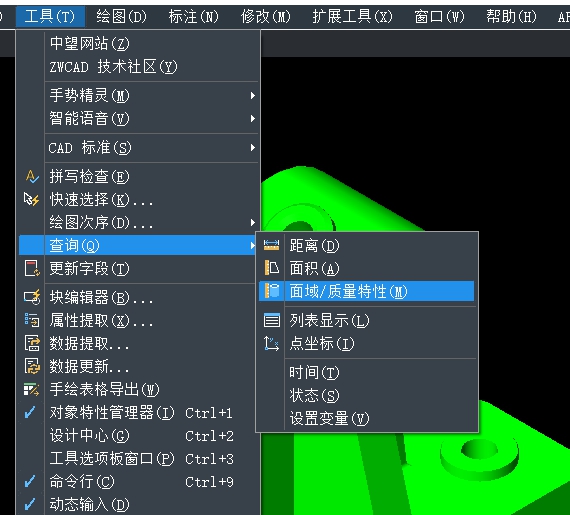The height and width of the screenshot is (515, 570).
Task: Click the data update icon beside 数据更新
Action: 32,366
